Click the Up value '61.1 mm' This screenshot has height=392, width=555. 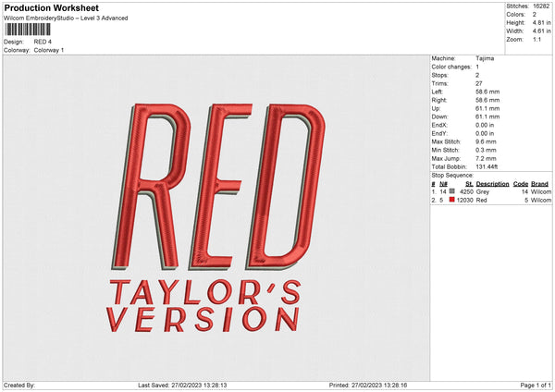coord(487,108)
